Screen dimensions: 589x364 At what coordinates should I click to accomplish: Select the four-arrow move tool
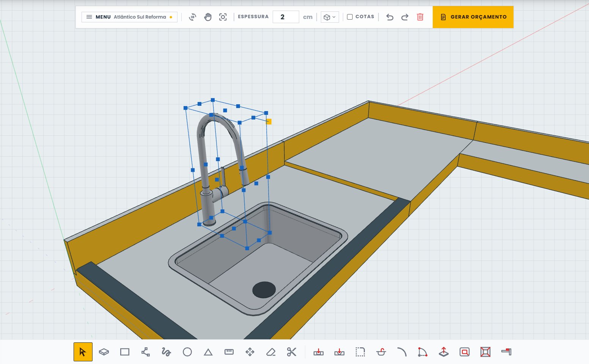click(x=250, y=352)
